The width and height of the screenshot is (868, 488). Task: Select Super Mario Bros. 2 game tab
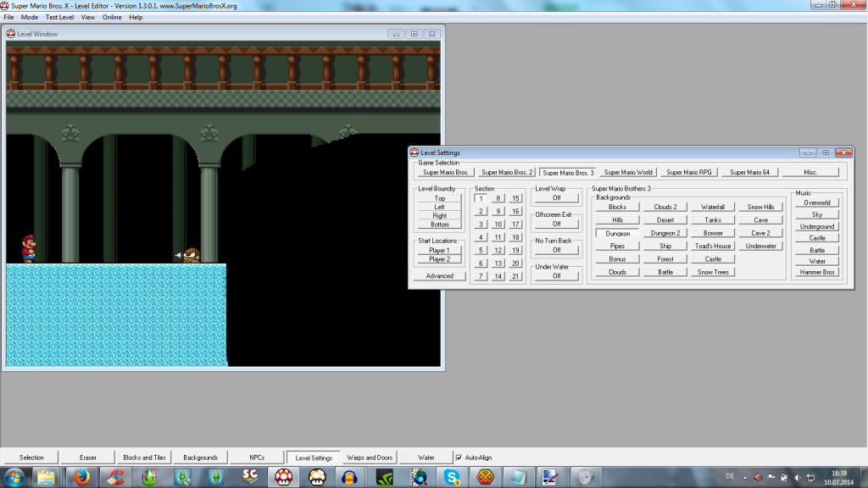tap(507, 172)
